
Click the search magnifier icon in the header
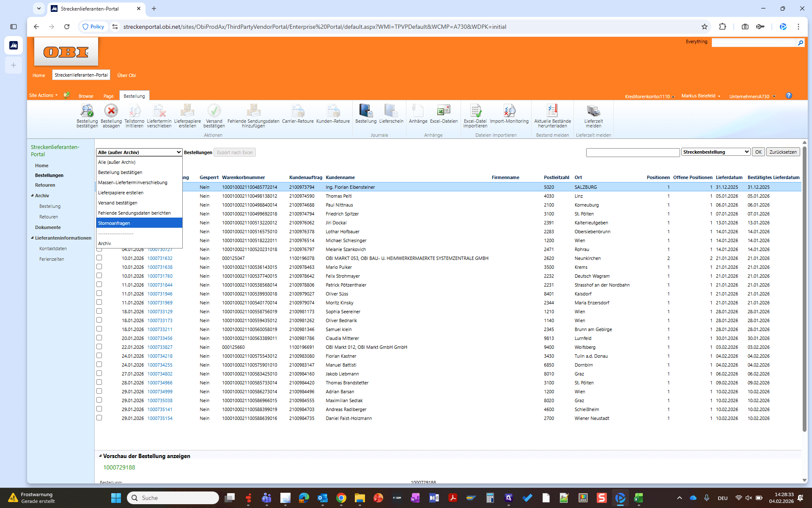pos(800,42)
